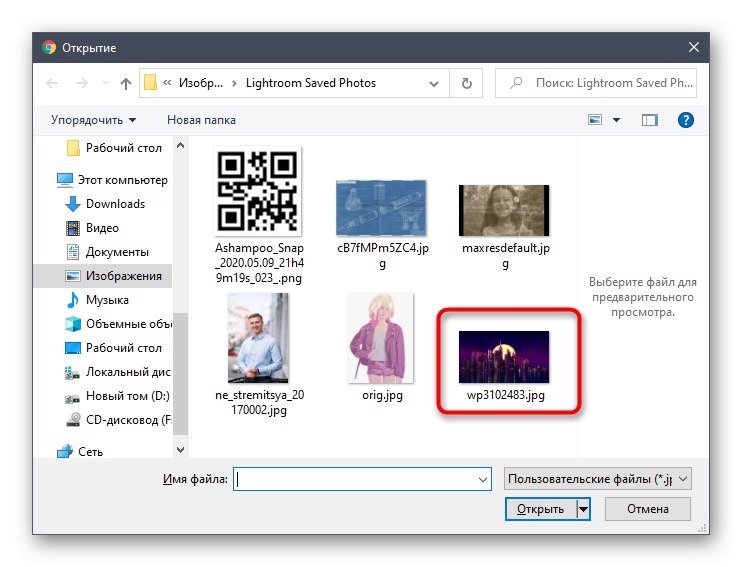
Task: Click the Отмена button
Action: (647, 509)
